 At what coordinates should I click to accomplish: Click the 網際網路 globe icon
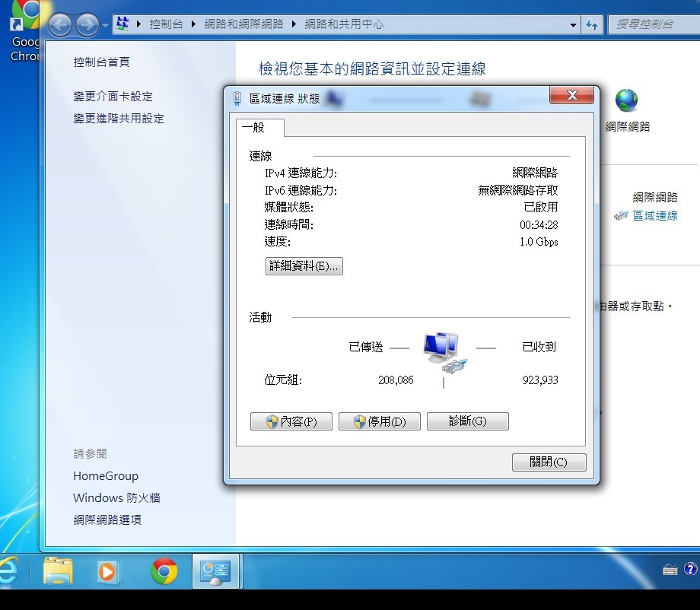coord(626,100)
